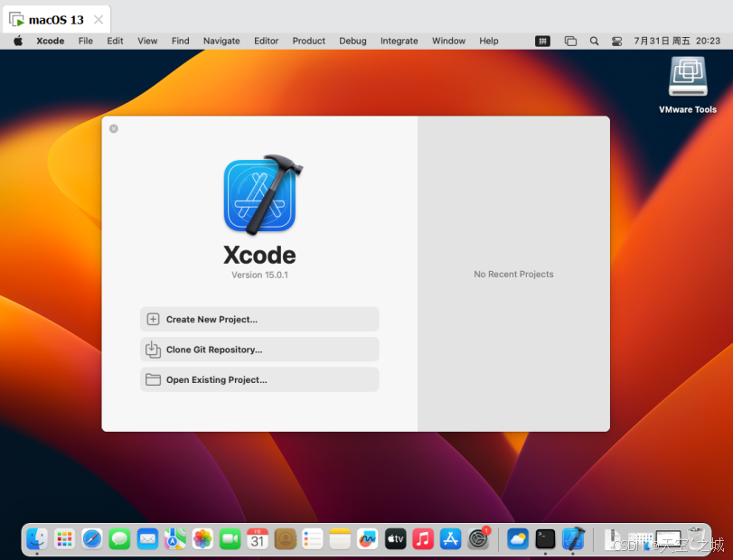Open the Debug menu

click(x=353, y=41)
